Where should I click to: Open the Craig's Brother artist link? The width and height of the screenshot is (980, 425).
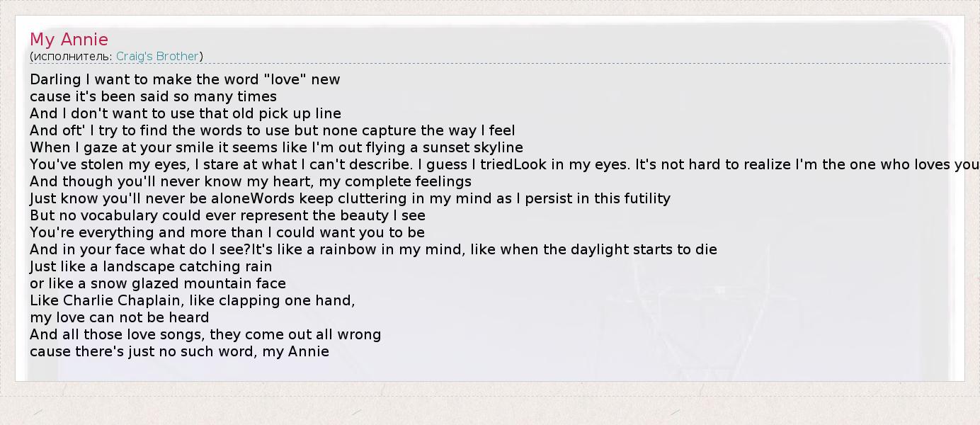(157, 56)
